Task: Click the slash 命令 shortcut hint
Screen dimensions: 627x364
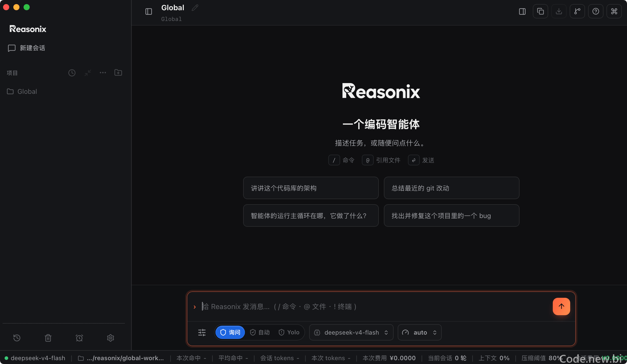Action: [341, 160]
